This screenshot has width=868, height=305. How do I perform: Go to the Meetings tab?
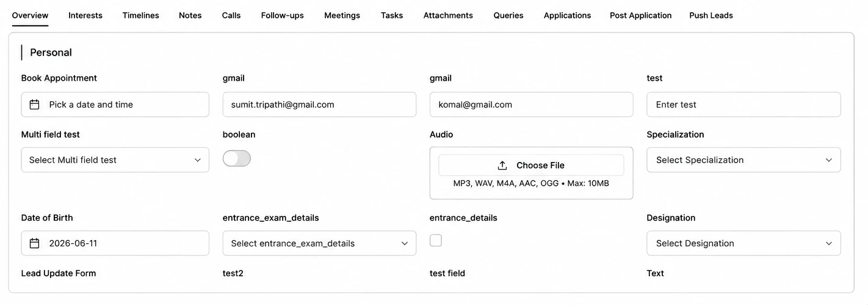342,15
